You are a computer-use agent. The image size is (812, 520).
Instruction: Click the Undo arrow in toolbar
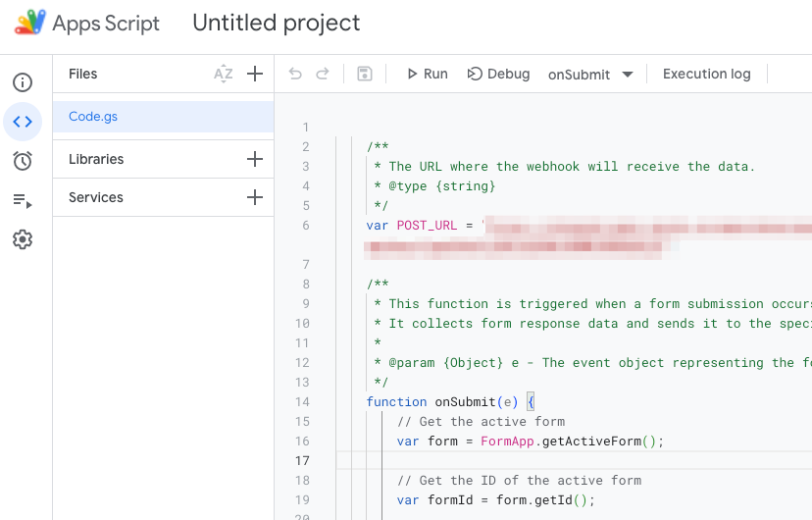295,74
